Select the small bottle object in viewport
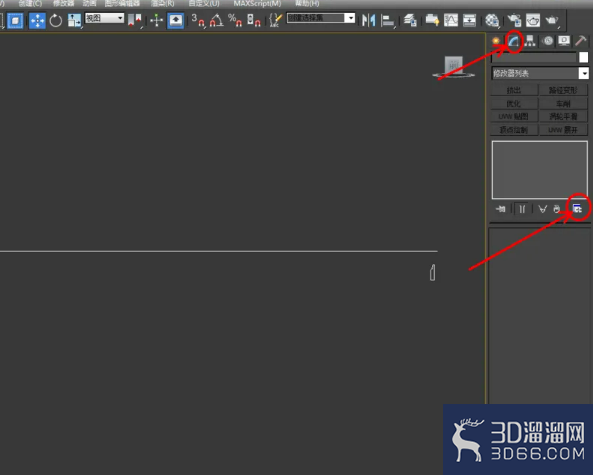Screen dimensions: 593x475 coord(432,272)
